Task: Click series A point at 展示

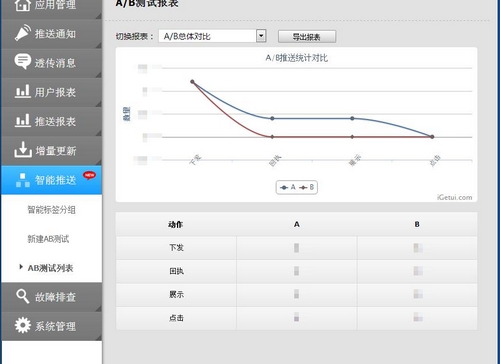Action: click(352, 118)
